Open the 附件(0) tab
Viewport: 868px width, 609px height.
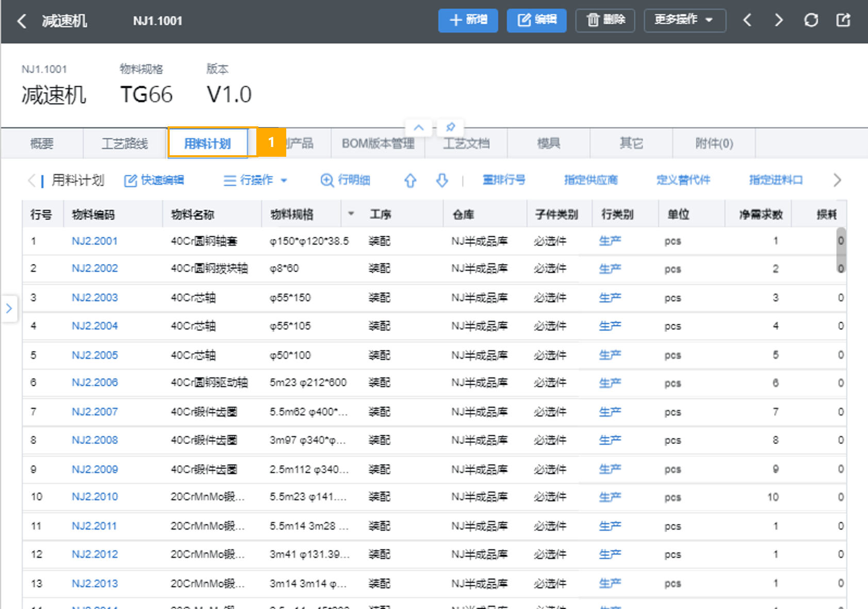pos(714,143)
